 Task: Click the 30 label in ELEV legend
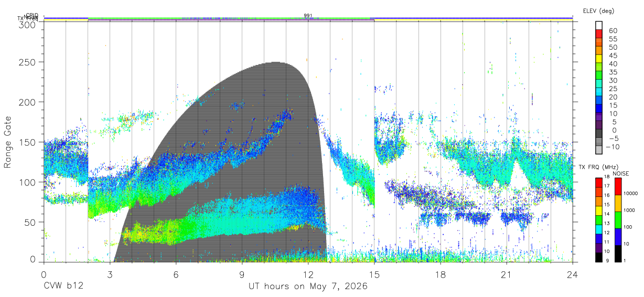612,80
